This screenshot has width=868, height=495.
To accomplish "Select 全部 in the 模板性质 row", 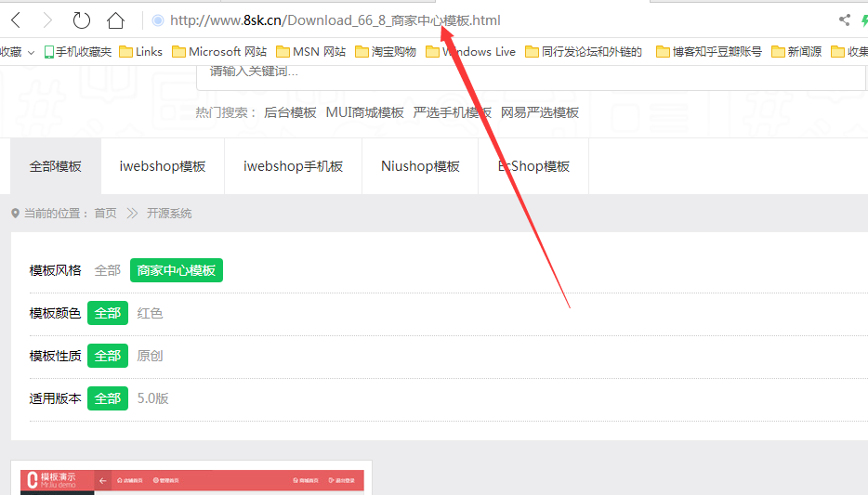I will tap(108, 356).
